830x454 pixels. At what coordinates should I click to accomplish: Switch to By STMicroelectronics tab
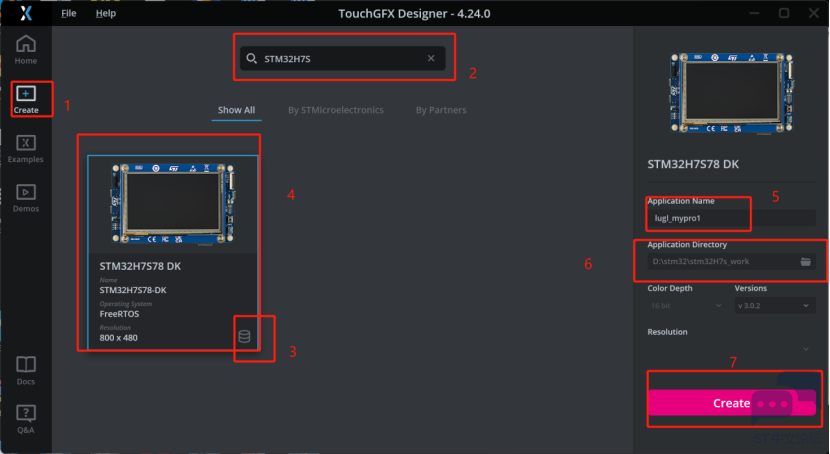336,110
